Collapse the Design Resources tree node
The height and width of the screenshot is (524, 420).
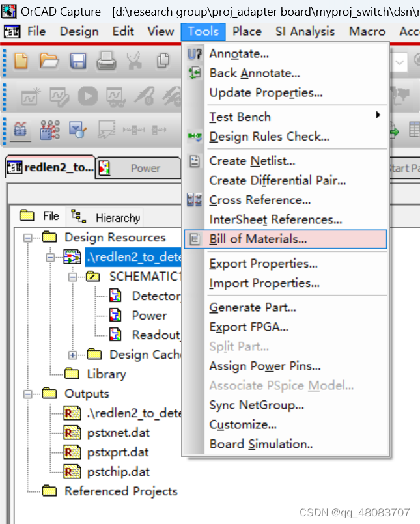pyautogui.click(x=28, y=238)
